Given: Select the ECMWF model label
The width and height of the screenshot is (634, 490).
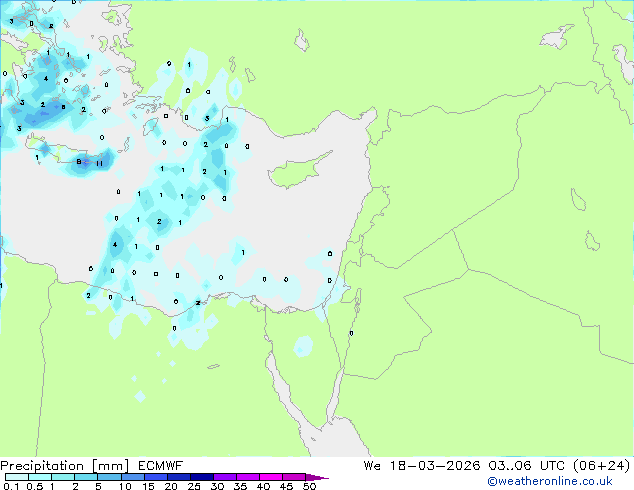Looking at the screenshot, I should [x=161, y=466].
